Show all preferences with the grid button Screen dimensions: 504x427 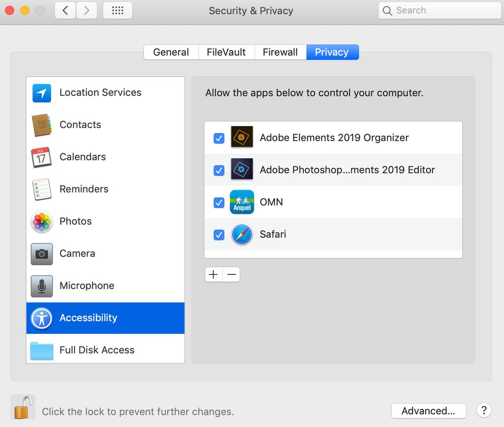(118, 10)
